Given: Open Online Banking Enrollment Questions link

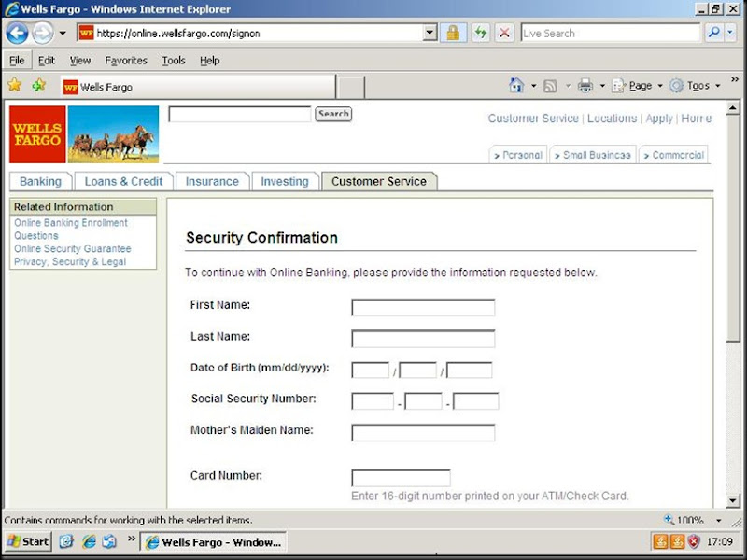Looking at the screenshot, I should tap(71, 229).
